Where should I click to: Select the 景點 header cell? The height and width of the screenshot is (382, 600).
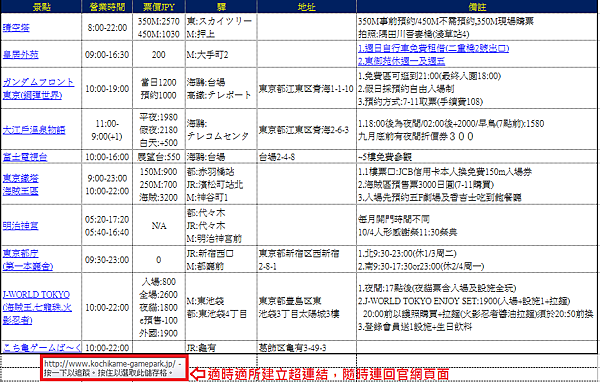[x=41, y=7]
